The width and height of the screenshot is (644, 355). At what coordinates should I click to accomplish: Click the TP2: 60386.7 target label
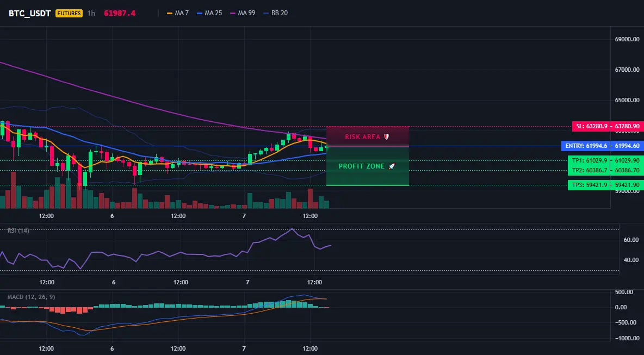(589, 170)
